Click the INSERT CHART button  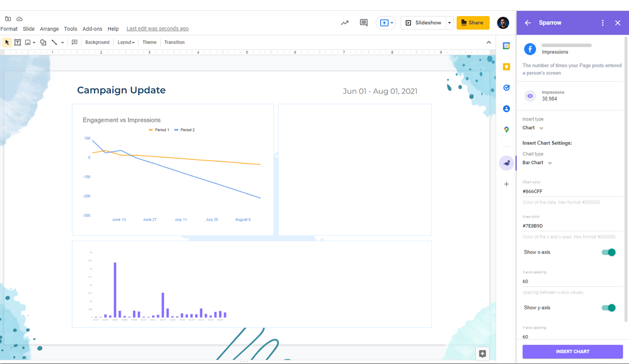point(573,352)
